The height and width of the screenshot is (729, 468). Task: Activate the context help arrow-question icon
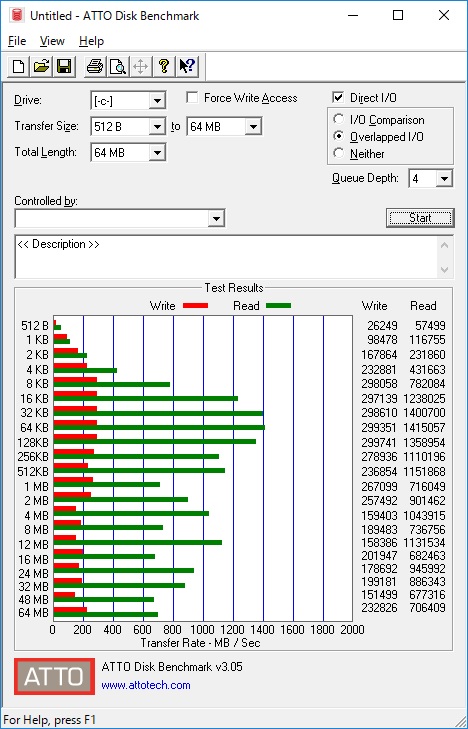coord(187,66)
